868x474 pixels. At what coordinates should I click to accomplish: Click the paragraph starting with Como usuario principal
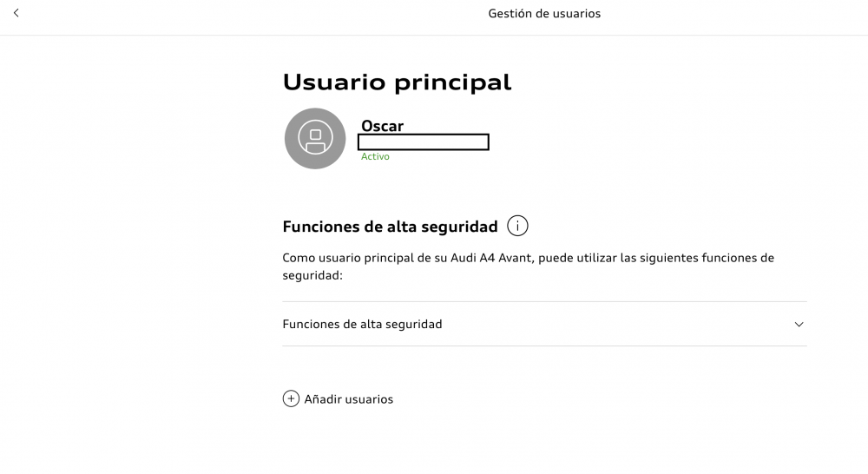[528, 267]
